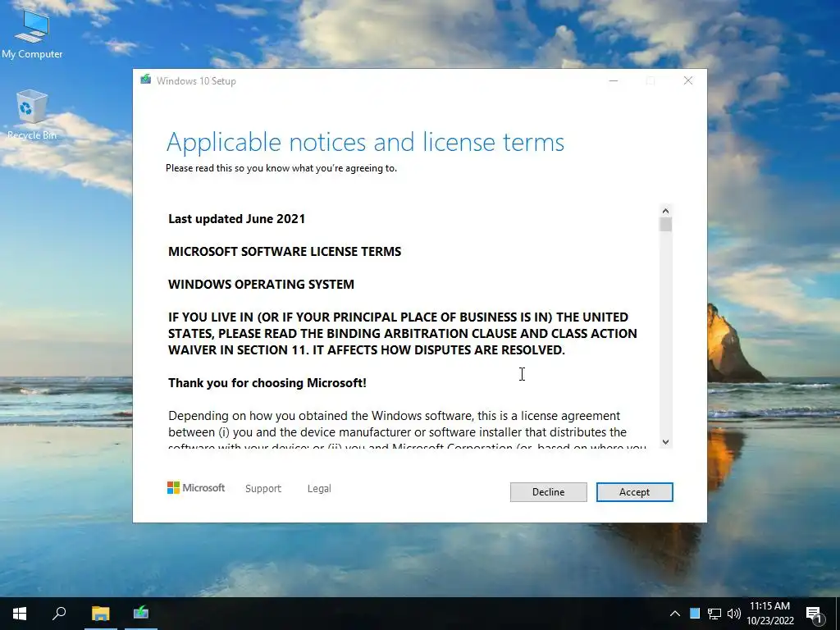Open the volume speaker tray icon

pos(734,614)
